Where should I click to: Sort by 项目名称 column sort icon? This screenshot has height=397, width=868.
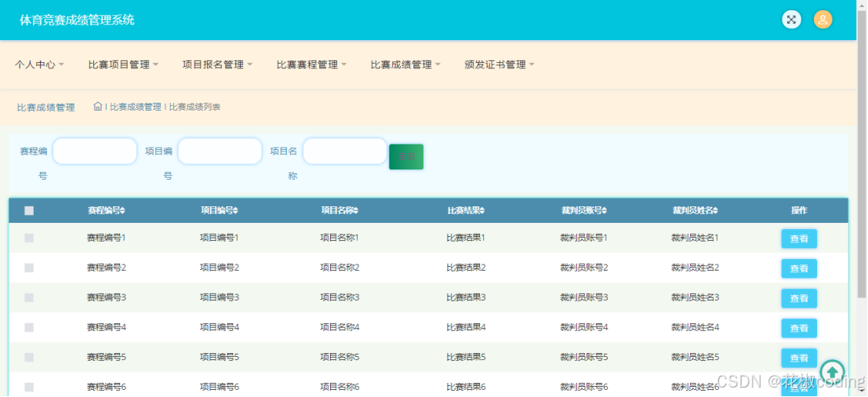tap(356, 210)
